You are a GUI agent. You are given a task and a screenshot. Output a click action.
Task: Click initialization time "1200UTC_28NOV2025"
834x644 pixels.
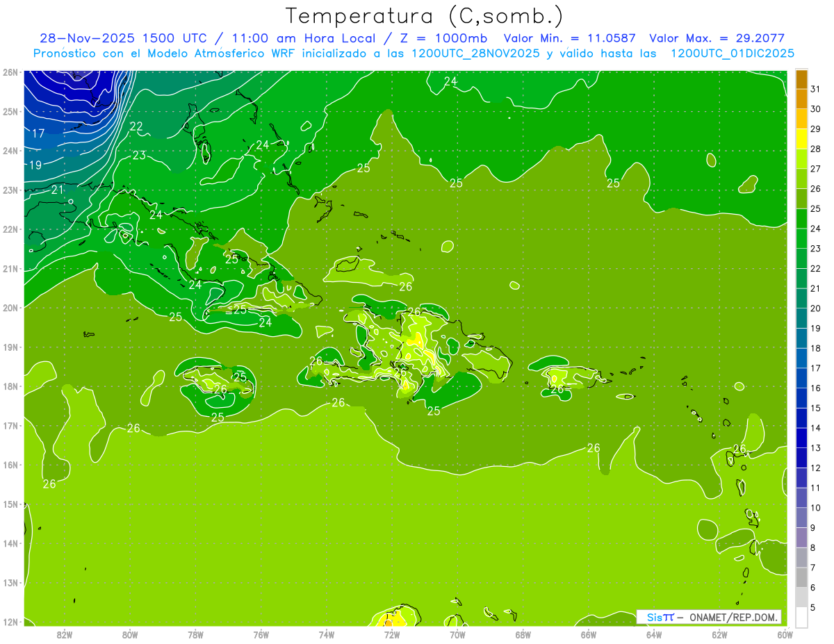click(477, 53)
